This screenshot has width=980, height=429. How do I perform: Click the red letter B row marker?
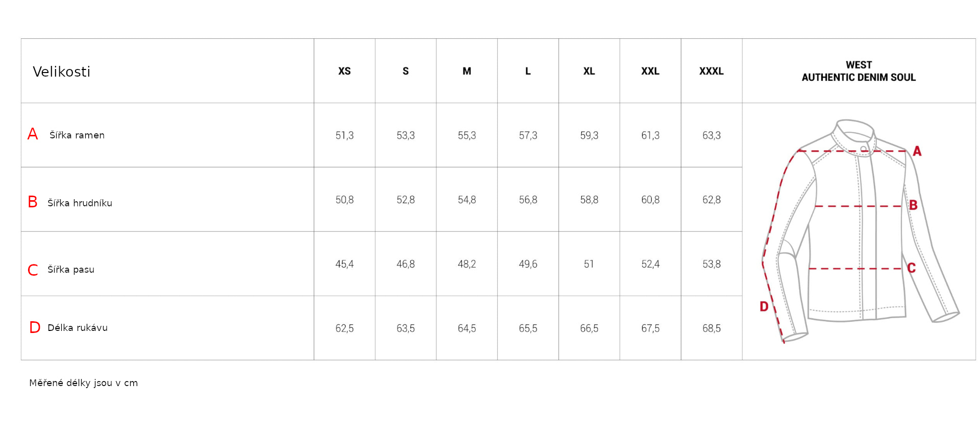33,202
